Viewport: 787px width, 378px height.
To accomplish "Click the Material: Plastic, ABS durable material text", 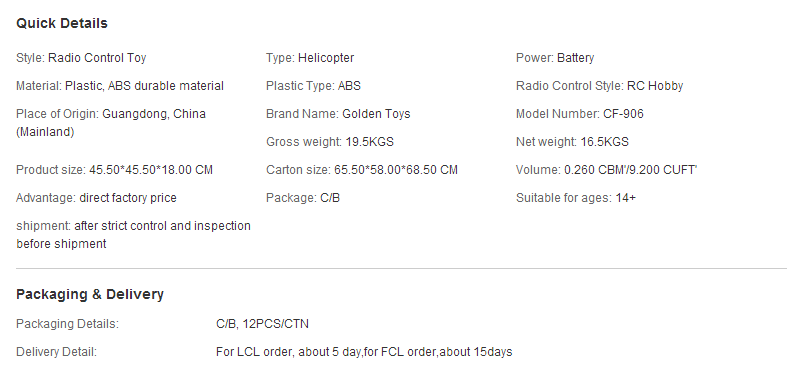I will 120,86.
